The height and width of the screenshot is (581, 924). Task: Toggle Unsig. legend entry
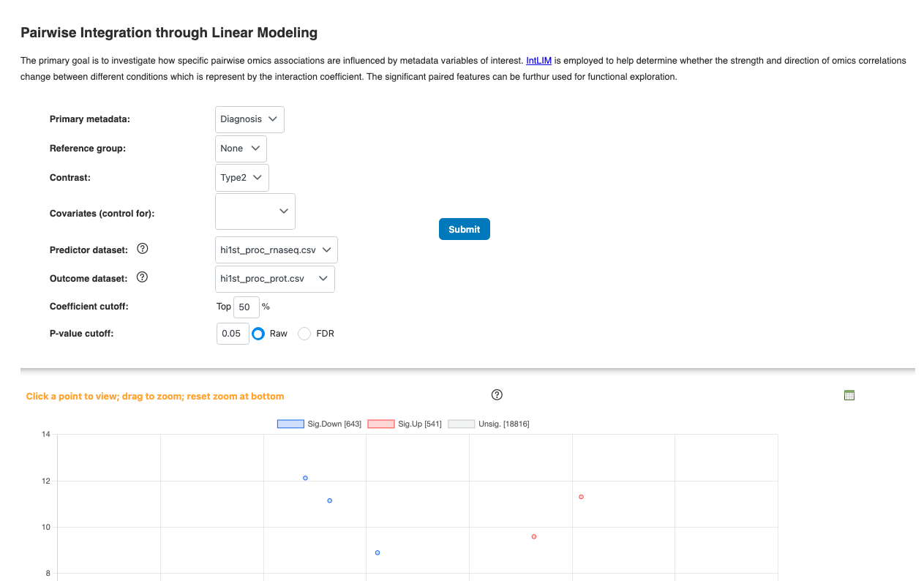[488, 424]
